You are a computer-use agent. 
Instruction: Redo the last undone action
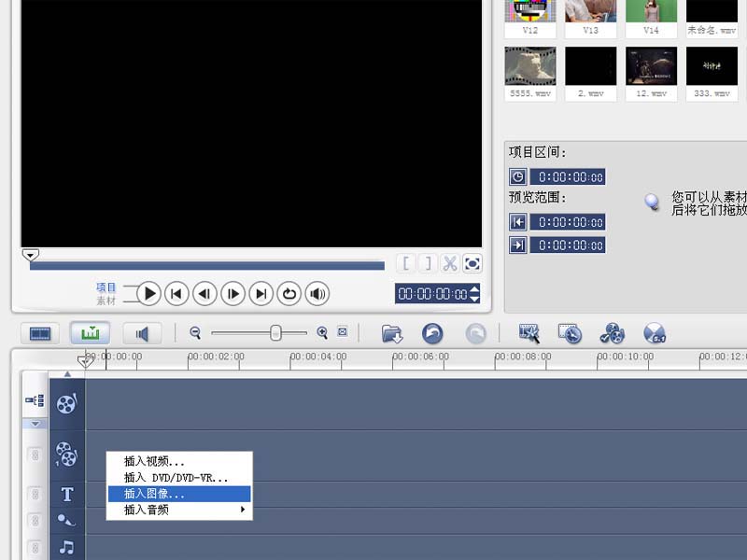pos(475,333)
